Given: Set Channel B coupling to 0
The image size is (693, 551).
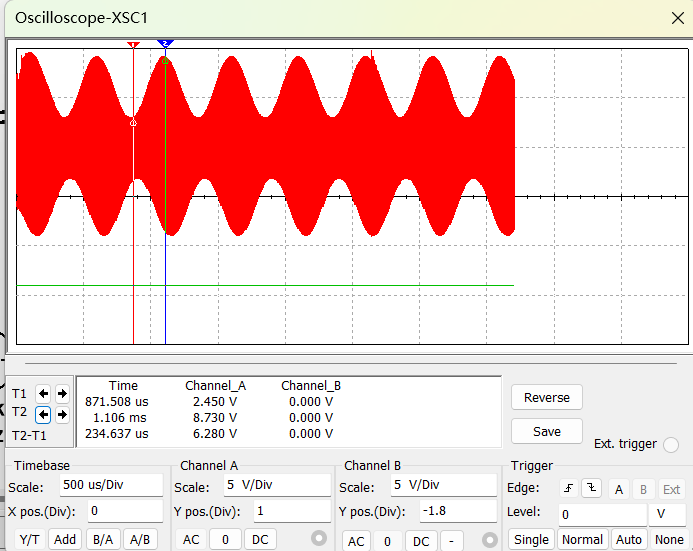Looking at the screenshot, I should click(x=387, y=541).
